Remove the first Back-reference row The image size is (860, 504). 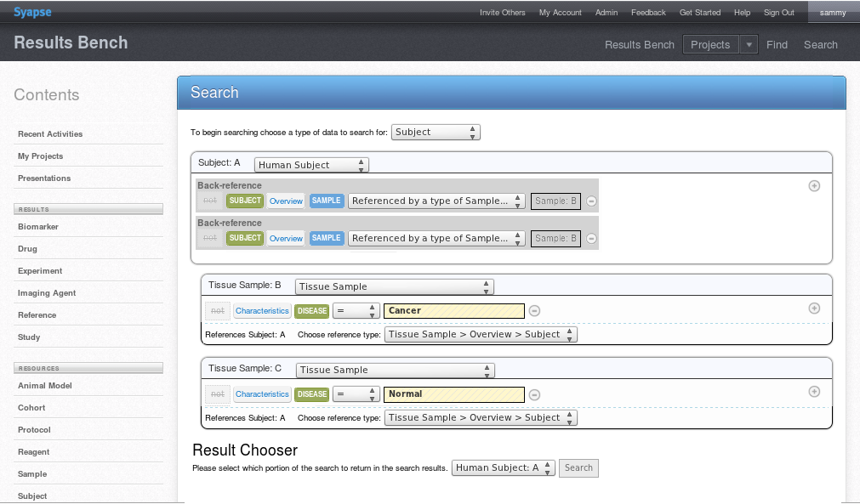coord(592,201)
